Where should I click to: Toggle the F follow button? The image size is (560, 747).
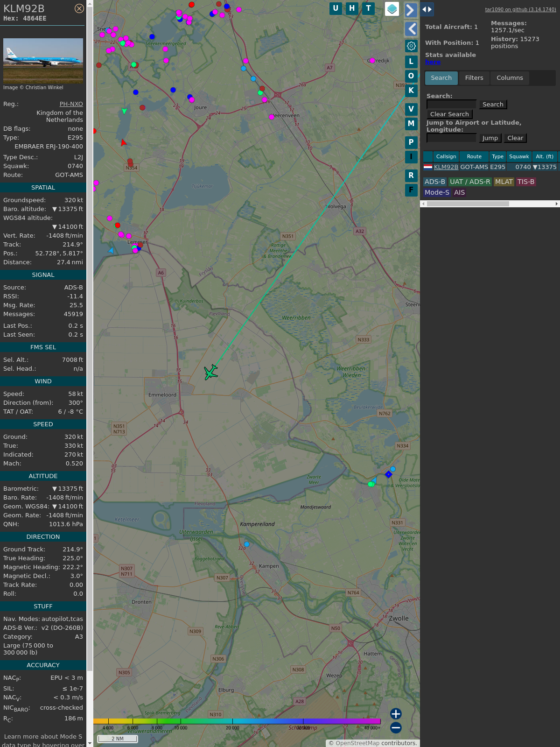pos(411,190)
